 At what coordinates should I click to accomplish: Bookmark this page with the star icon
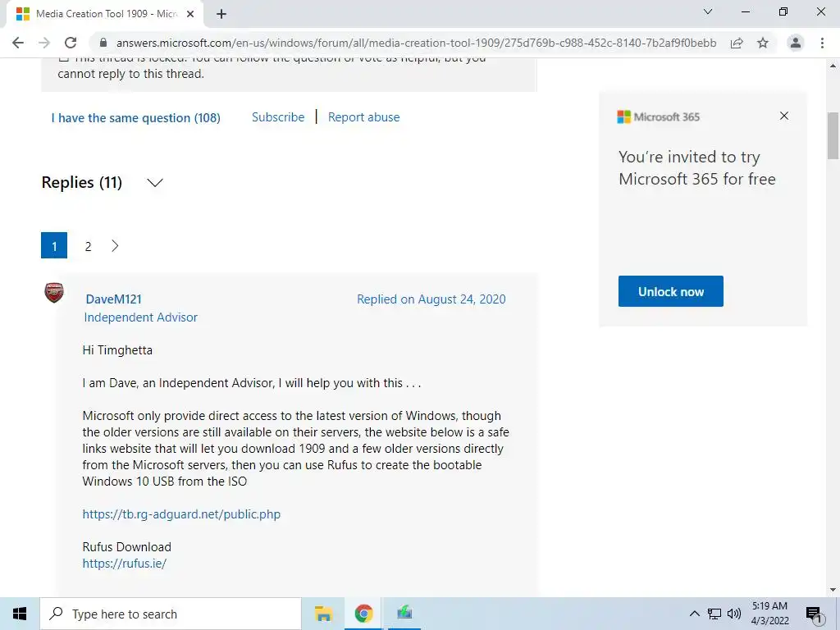(763, 43)
